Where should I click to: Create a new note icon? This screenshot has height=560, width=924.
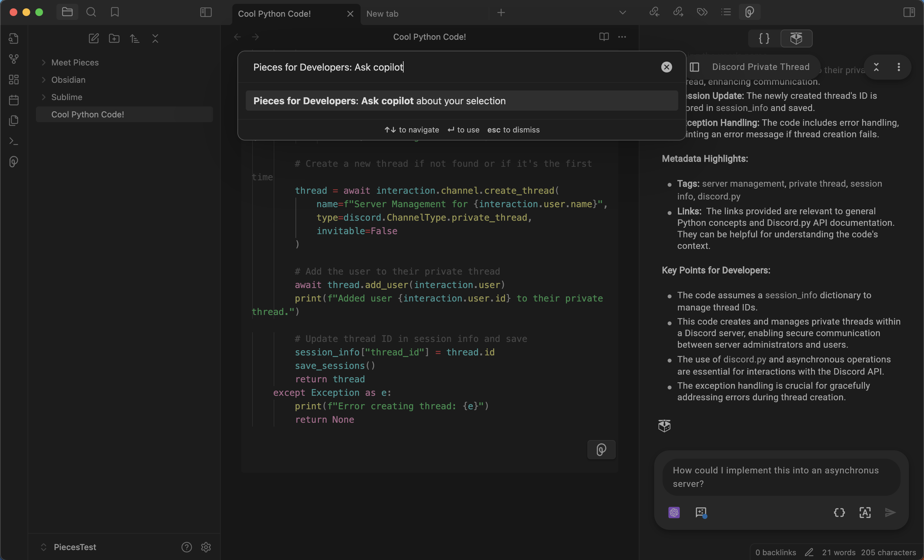click(x=94, y=38)
